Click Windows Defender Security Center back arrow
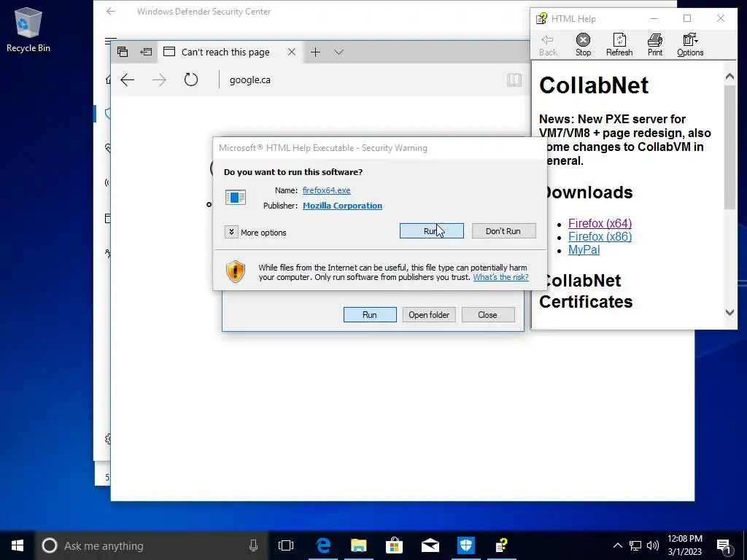 click(x=111, y=12)
